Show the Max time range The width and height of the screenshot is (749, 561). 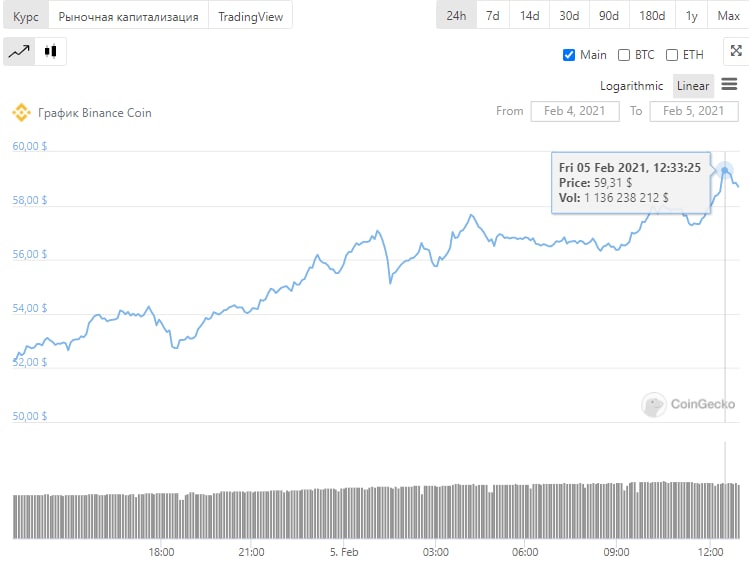click(728, 16)
